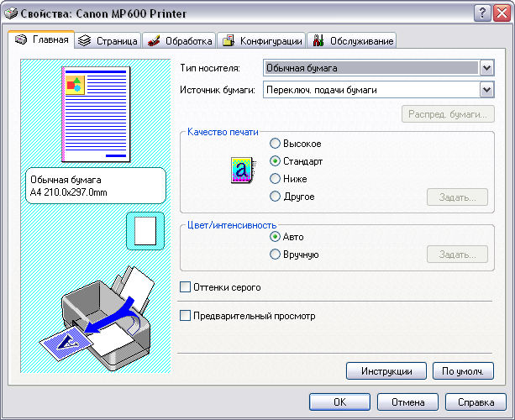Click the help question mark button
515x420 pixels.
point(482,13)
